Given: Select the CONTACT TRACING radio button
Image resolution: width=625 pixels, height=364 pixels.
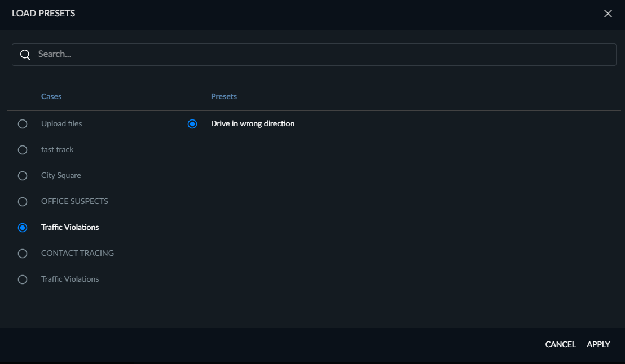Looking at the screenshot, I should (x=23, y=254).
